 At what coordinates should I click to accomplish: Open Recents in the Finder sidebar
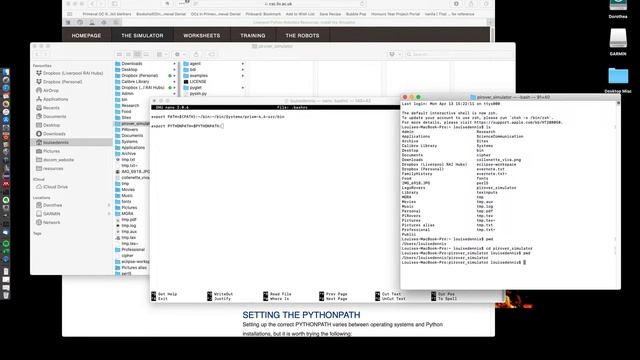48,108
